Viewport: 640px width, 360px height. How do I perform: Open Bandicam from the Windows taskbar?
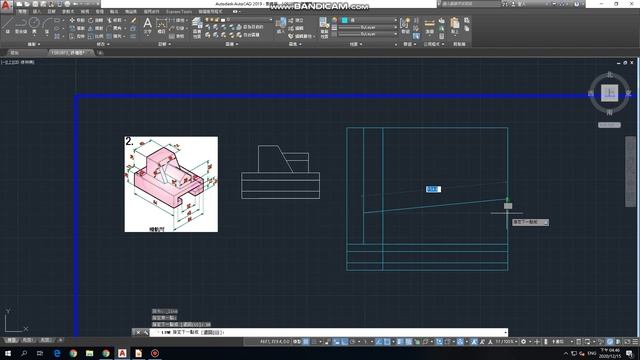click(155, 353)
